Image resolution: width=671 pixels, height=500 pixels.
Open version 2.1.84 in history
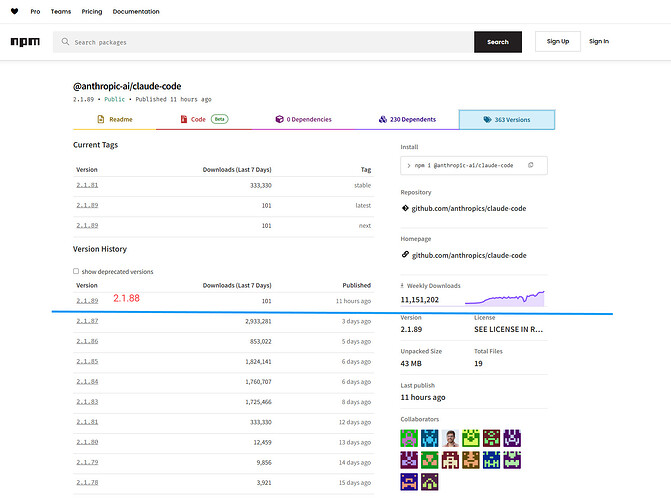[x=87, y=381]
